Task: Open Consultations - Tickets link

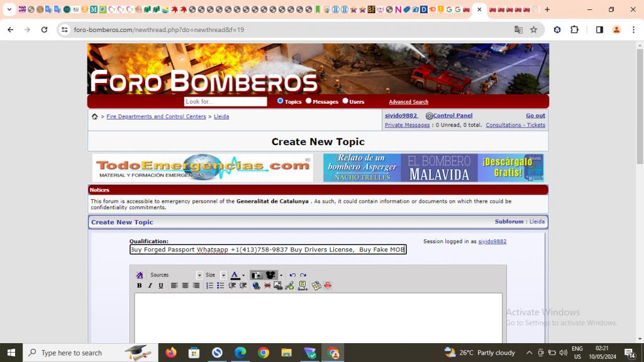Action: [x=516, y=125]
